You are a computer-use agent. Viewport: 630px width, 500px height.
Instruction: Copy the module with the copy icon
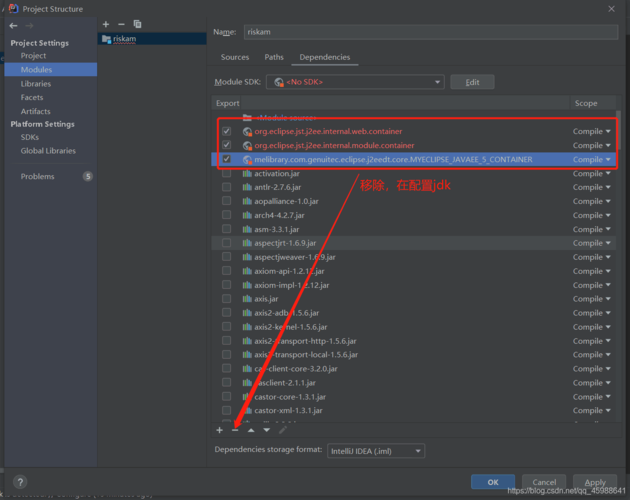[x=137, y=25]
